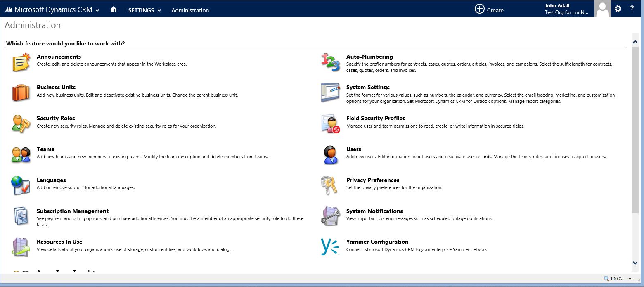644x287 pixels.
Task: Click the help question mark icon
Action: 632,9
